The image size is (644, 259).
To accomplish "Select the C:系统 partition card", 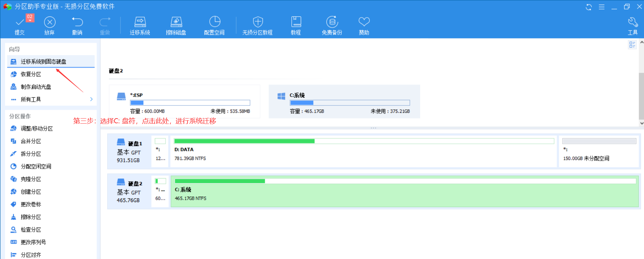I will point(344,101).
